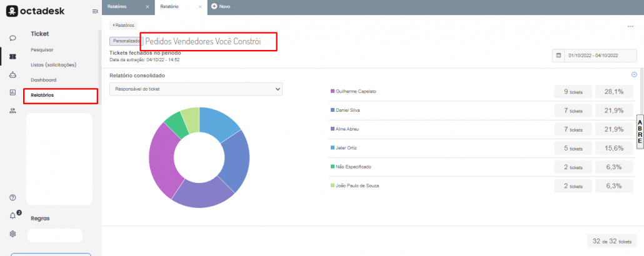Expand the 'Responsável do ticket' dropdown
644x256 pixels.
196,89
